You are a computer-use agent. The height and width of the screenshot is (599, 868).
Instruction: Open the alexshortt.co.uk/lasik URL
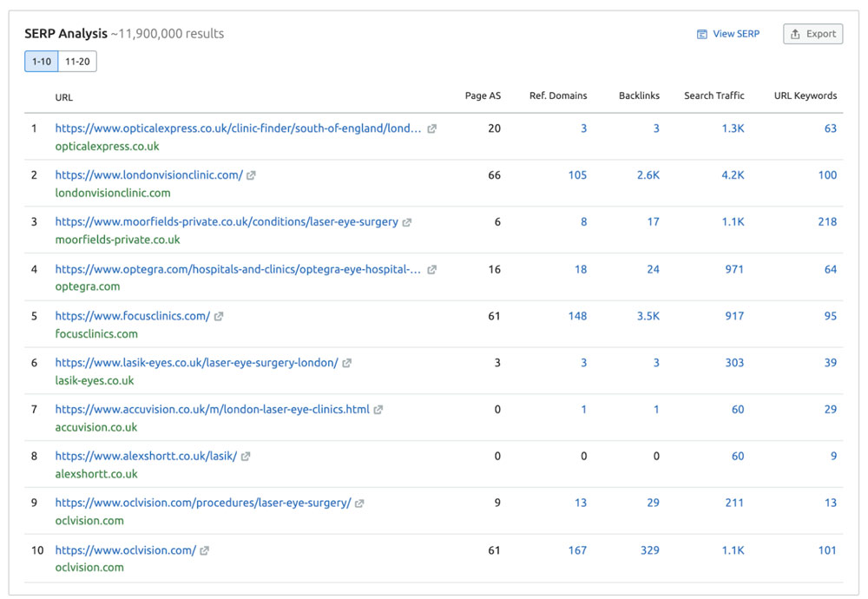click(x=146, y=456)
